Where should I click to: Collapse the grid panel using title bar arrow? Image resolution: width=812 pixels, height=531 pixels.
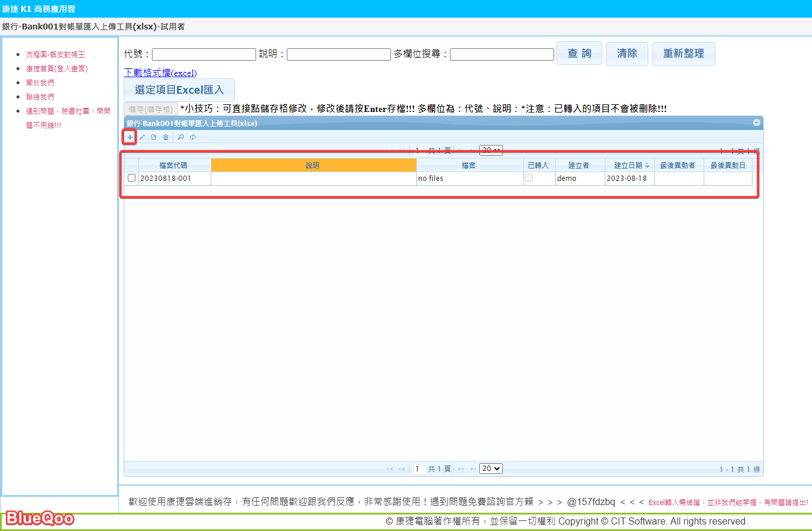757,123
